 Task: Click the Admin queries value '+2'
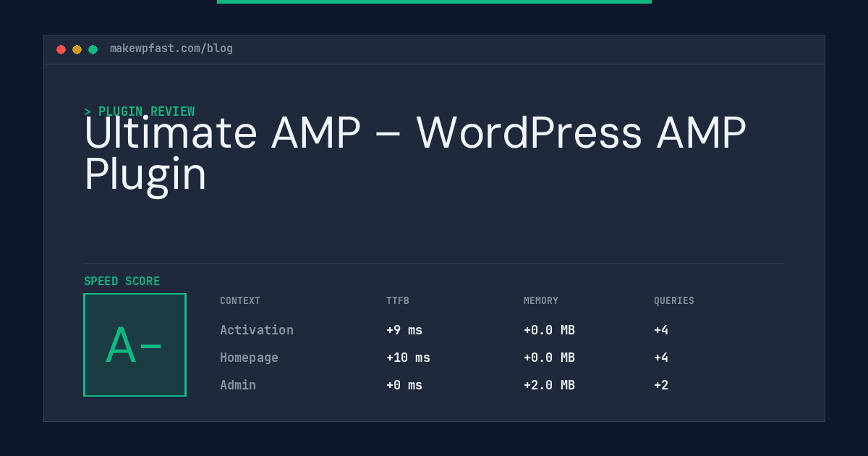(661, 385)
